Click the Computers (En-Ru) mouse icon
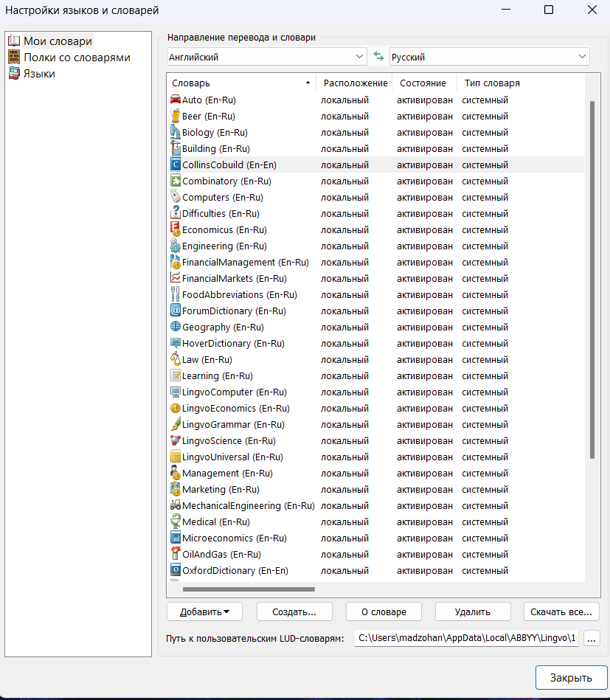610x700 pixels. (x=176, y=197)
